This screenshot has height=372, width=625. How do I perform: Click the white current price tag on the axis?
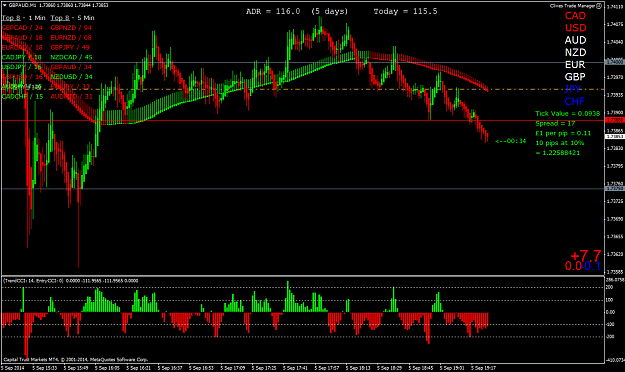(x=615, y=136)
